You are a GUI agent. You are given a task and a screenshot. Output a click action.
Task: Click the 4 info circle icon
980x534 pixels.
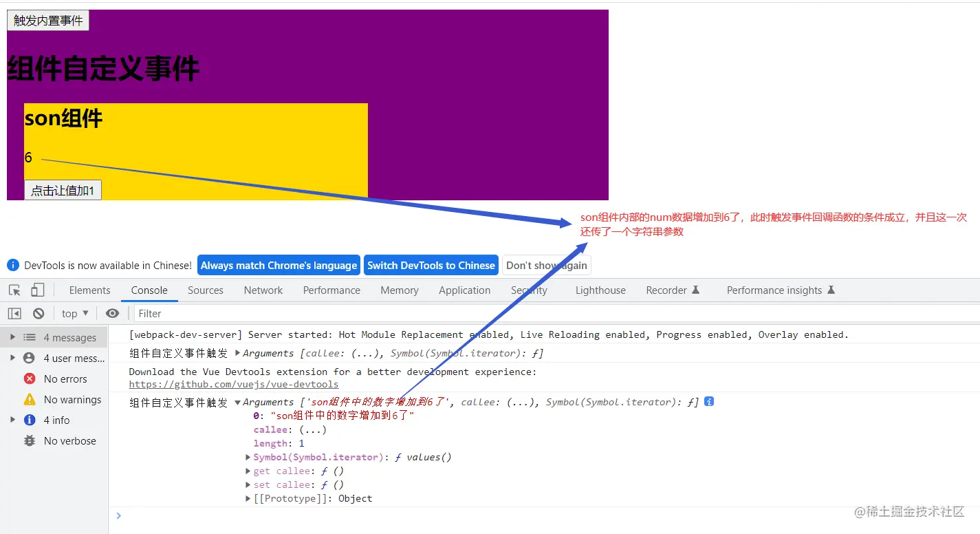[x=30, y=420]
